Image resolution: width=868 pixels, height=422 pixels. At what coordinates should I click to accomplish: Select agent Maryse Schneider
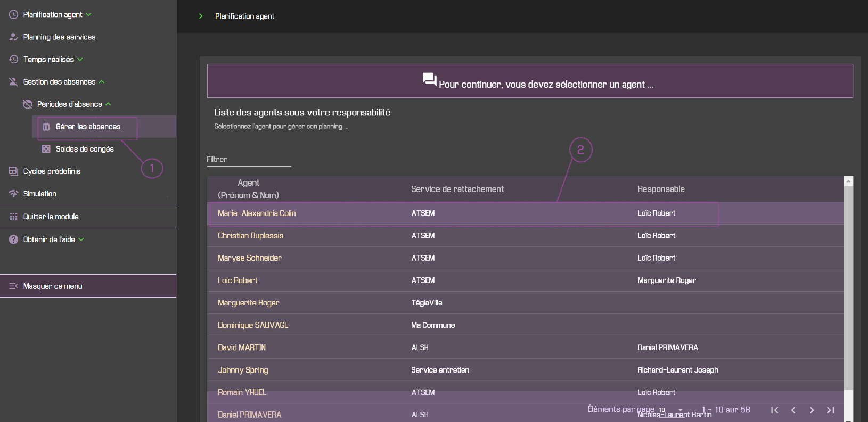pyautogui.click(x=249, y=258)
